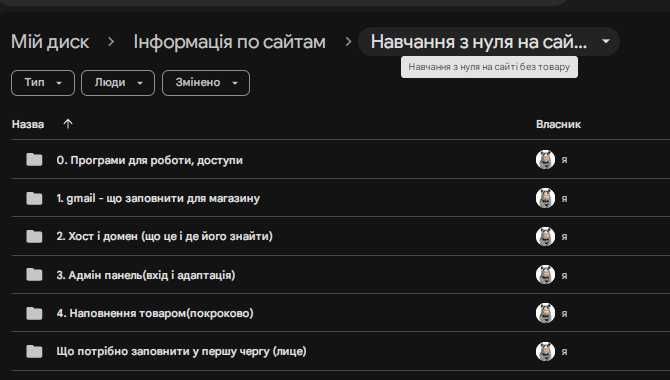This screenshot has height=380, width=670.
Task: Select 2. Хост і домен folder name
Action: point(165,236)
